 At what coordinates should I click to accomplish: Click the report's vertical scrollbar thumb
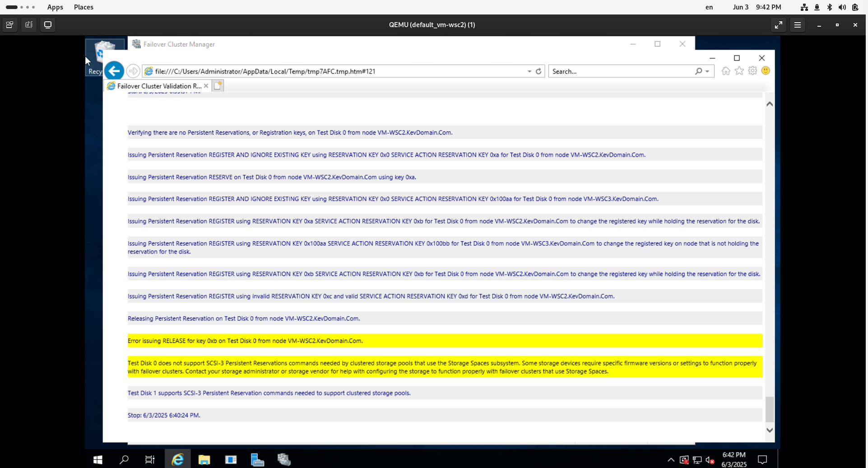(x=770, y=409)
